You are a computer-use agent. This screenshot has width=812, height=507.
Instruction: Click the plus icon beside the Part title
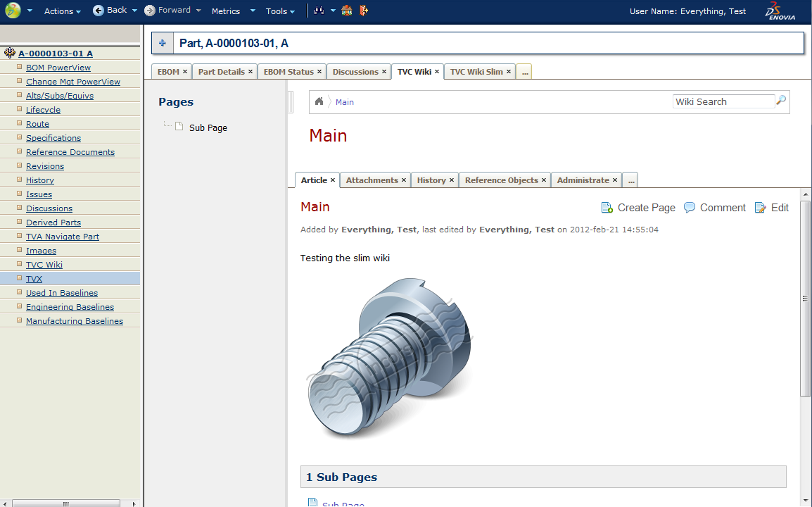click(x=163, y=44)
